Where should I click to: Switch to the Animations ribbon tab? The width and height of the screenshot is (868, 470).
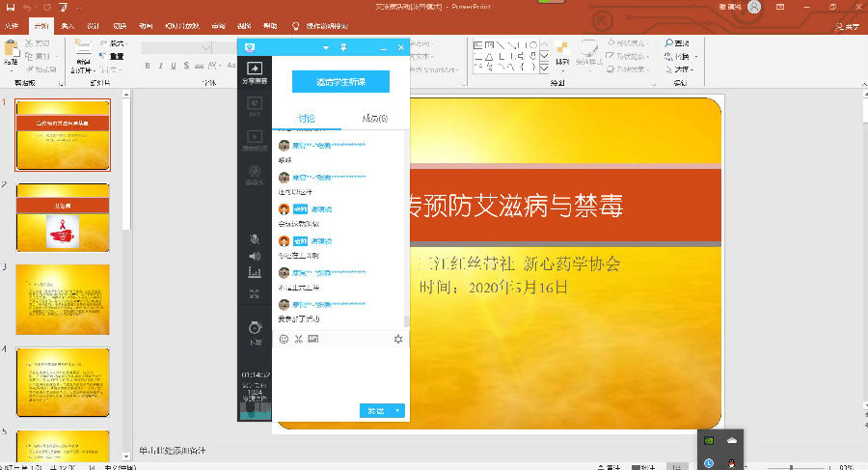146,26
